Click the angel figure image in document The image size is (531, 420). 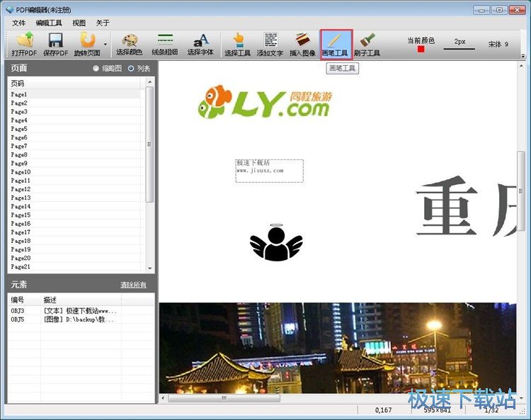point(276,242)
